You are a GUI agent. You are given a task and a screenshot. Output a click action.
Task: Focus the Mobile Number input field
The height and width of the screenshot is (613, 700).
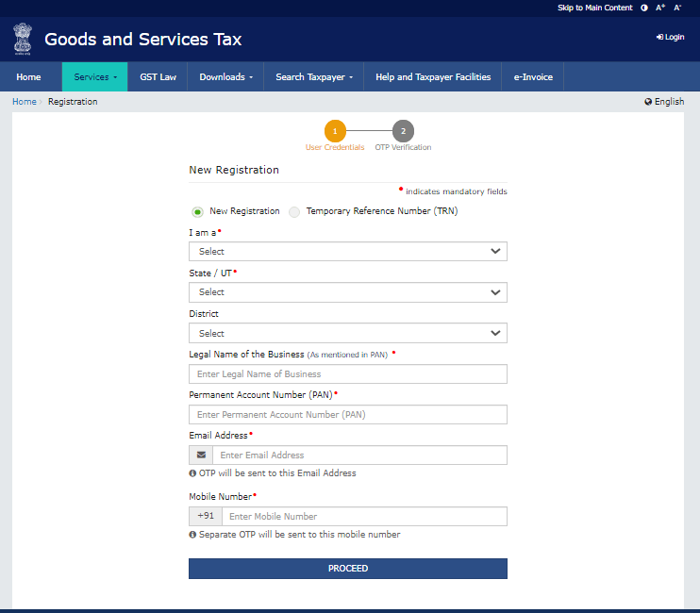[x=364, y=516]
